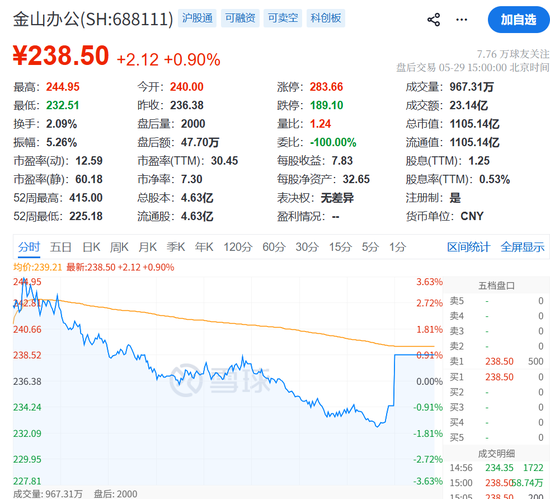Click the final price jump on chart

(394, 380)
